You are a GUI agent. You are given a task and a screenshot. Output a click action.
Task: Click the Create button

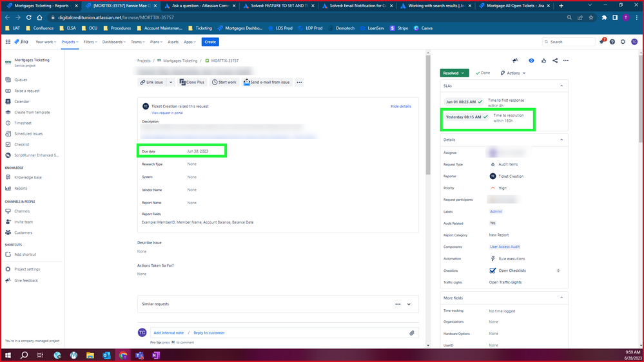click(210, 42)
